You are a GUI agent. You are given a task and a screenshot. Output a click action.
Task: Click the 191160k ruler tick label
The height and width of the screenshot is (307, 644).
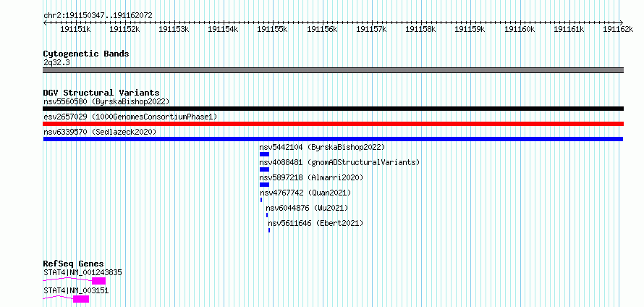[520, 29]
